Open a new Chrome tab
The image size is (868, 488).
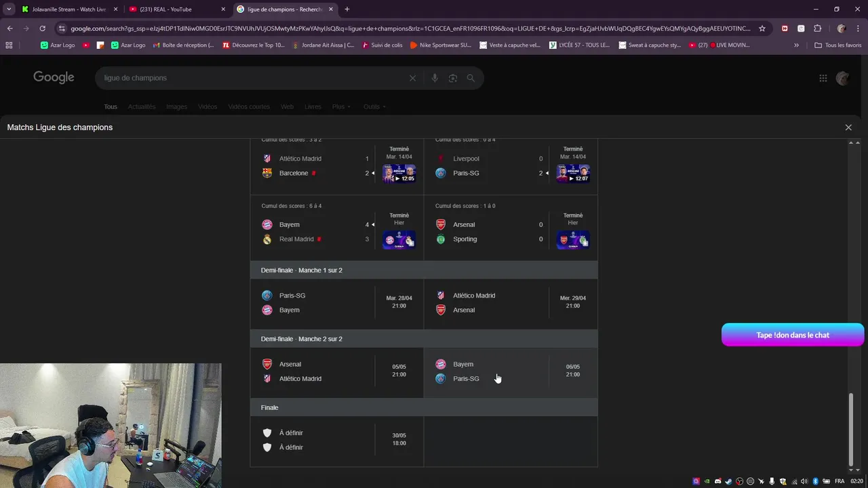point(347,9)
